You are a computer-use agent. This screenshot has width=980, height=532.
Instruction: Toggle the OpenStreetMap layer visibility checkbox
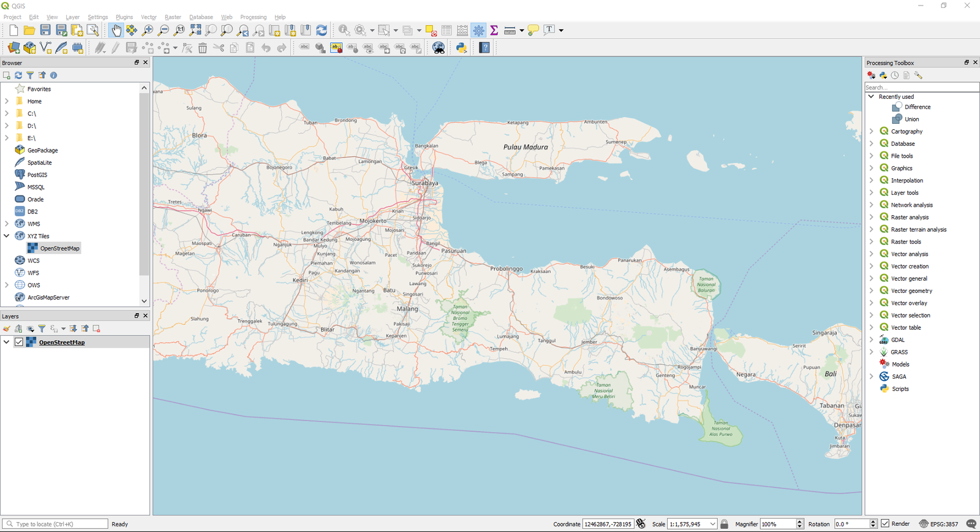pyautogui.click(x=19, y=342)
